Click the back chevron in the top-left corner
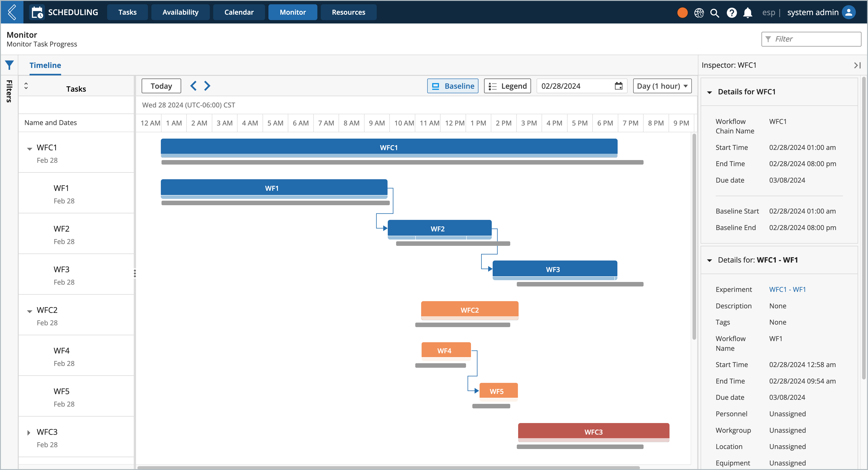The width and height of the screenshot is (868, 470). click(12, 12)
